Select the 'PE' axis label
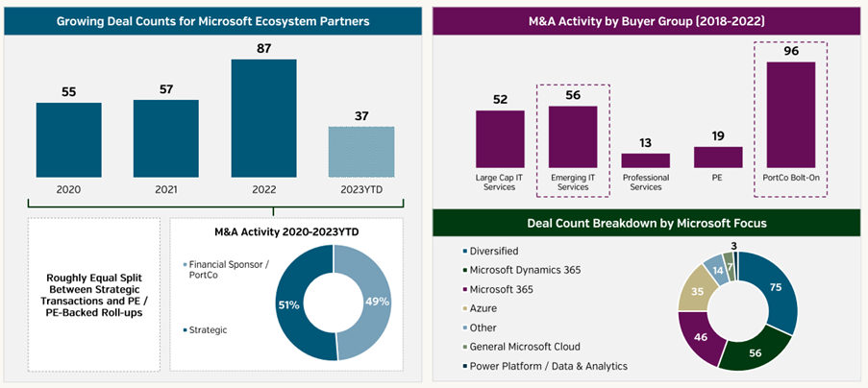The width and height of the screenshot is (868, 388). pyautogui.click(x=718, y=178)
